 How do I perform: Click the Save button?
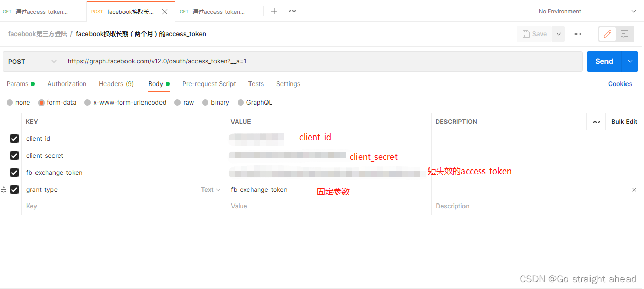pyautogui.click(x=534, y=34)
